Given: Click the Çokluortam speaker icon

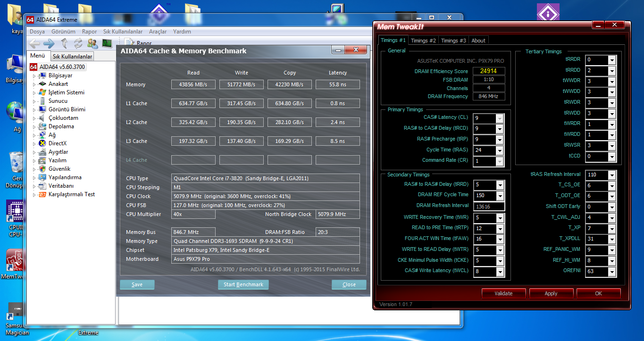Looking at the screenshot, I should pyautogui.click(x=42, y=118).
